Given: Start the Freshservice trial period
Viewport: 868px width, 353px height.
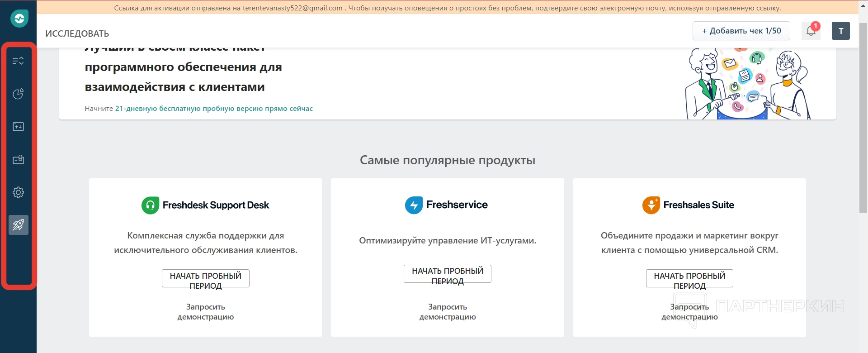Looking at the screenshot, I should pyautogui.click(x=447, y=274).
